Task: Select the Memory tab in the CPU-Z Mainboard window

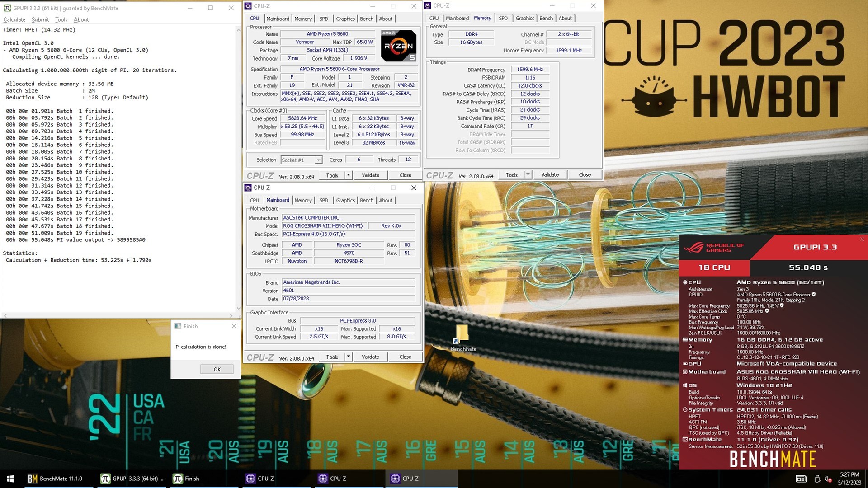Action: 303,200
